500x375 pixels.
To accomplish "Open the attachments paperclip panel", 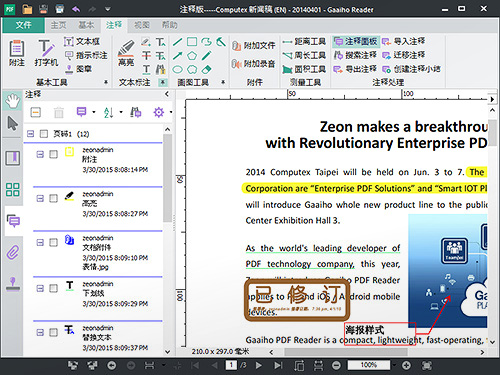I will click(13, 253).
